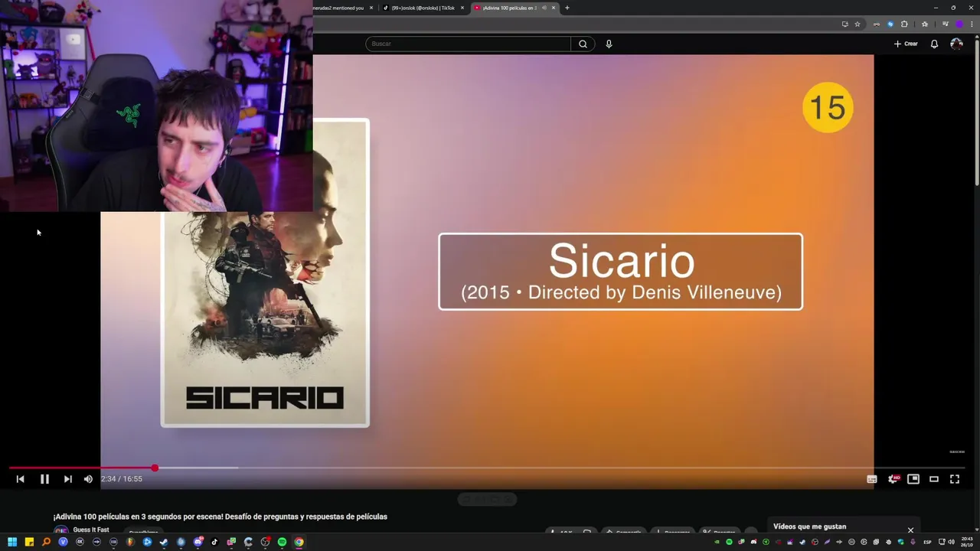980x551 pixels.
Task: Click the install/cast page icon in address bar
Action: (844, 24)
